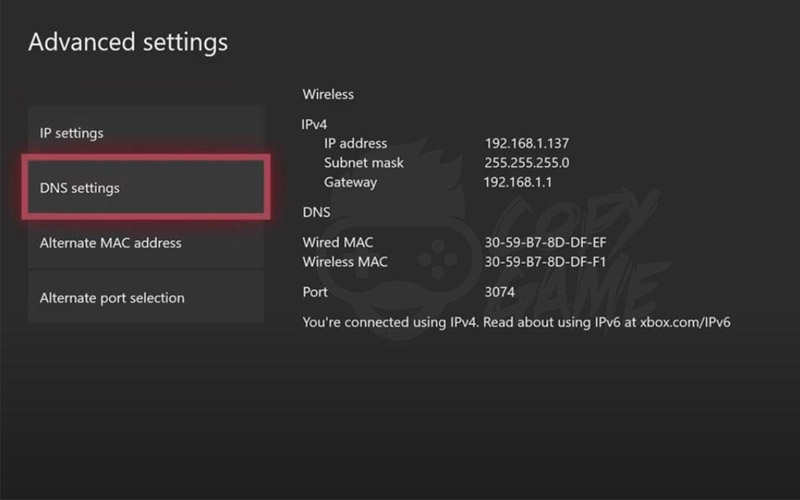Click the IP address label
800x500 pixels.
coord(355,143)
